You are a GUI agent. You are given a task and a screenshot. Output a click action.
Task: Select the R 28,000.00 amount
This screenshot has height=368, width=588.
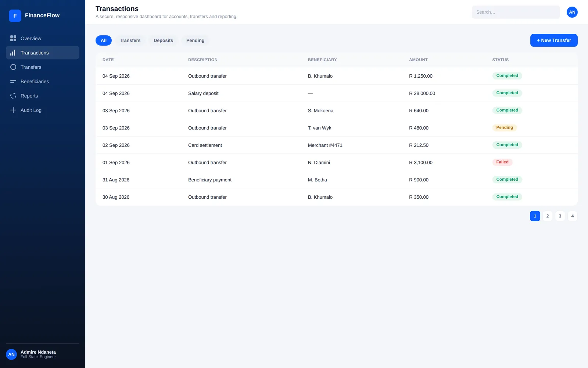point(422,93)
